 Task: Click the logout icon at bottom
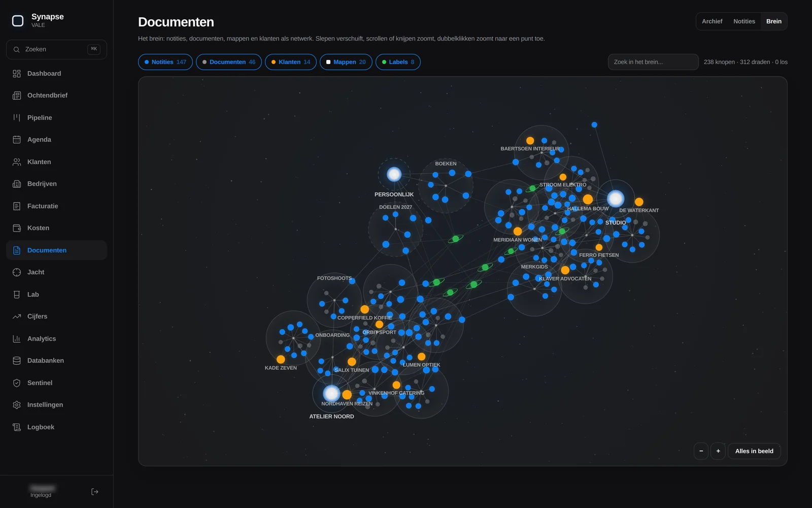[x=95, y=492]
